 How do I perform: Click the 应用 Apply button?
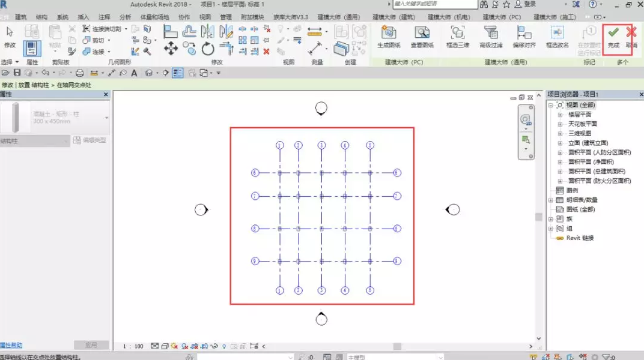click(91, 345)
